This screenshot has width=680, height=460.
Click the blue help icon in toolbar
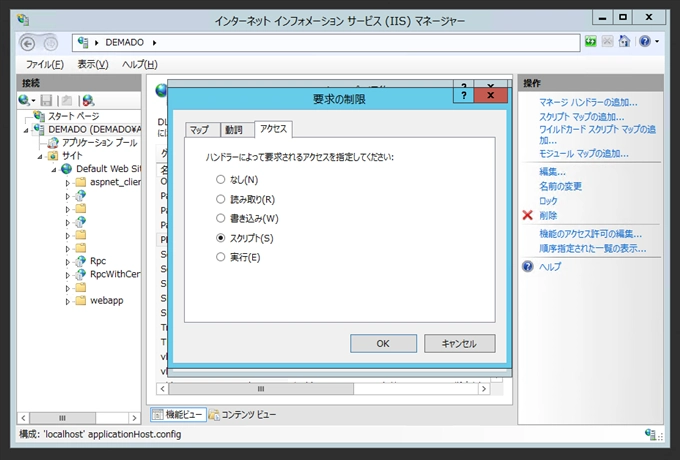(x=645, y=42)
